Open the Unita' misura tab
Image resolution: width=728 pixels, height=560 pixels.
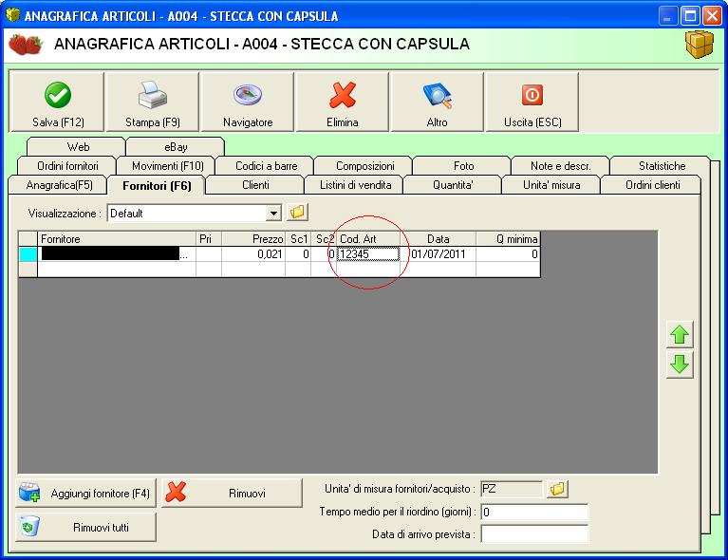click(551, 185)
